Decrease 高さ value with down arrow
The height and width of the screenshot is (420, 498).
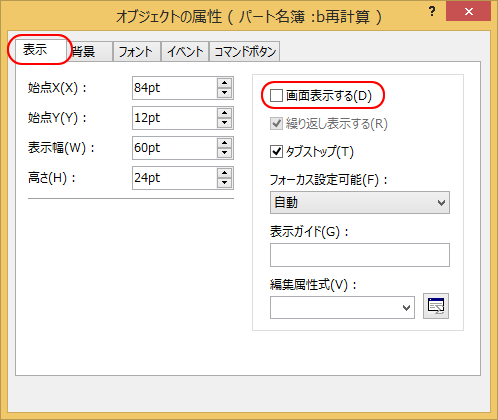[224, 183]
